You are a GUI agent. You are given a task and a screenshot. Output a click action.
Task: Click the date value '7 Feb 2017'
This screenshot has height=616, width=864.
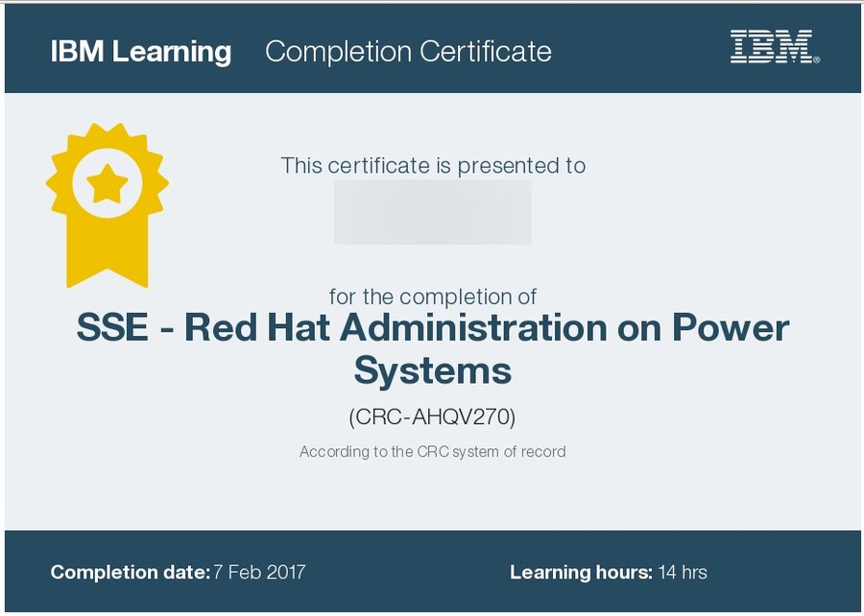pos(259,572)
